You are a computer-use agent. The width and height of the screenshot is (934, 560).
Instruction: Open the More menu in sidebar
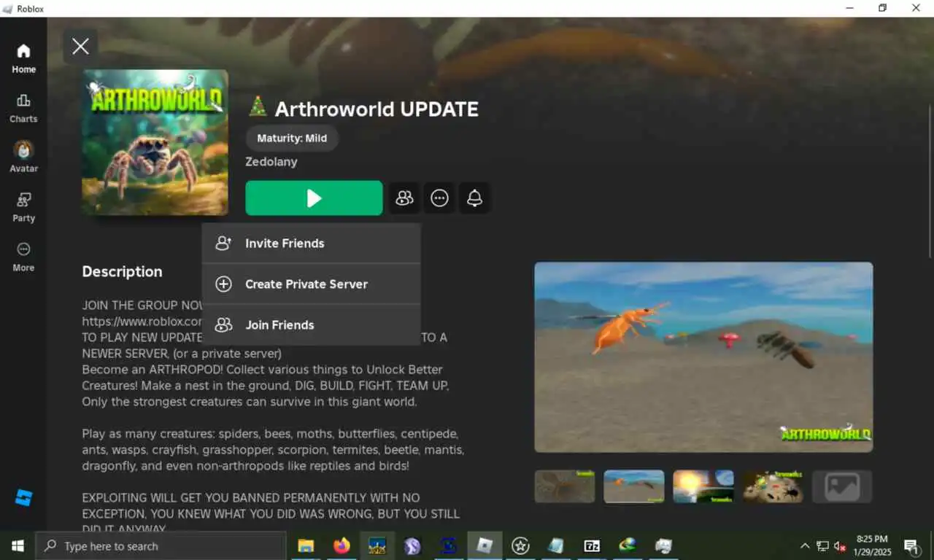[x=23, y=257]
